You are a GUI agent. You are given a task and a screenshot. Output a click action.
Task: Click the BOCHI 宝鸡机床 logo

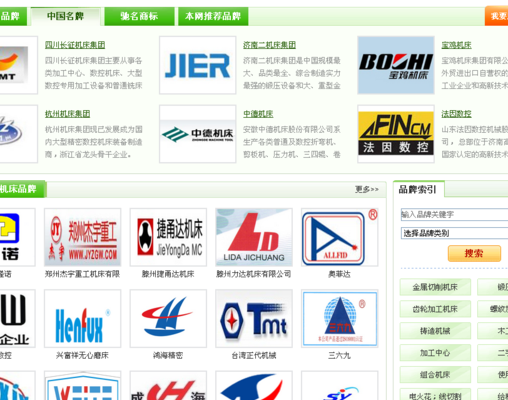coord(396,65)
